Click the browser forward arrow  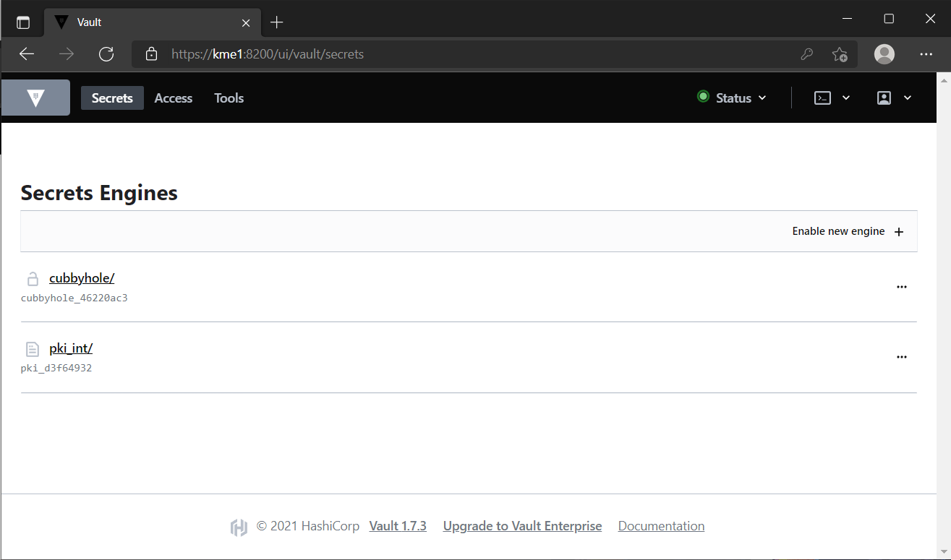[x=67, y=54]
